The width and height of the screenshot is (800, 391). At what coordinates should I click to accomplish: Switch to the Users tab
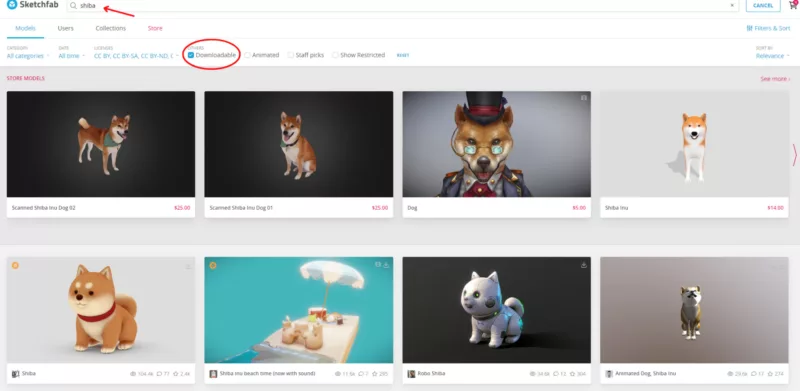point(65,28)
